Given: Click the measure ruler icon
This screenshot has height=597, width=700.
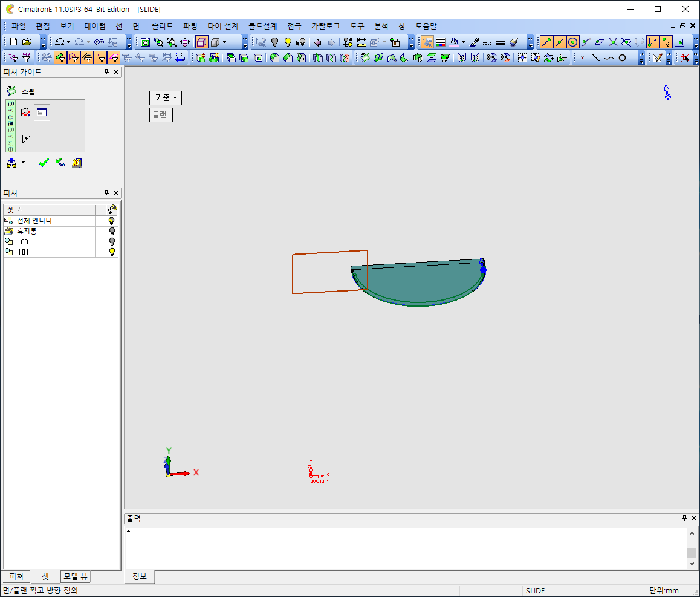Looking at the screenshot, I should [361, 42].
